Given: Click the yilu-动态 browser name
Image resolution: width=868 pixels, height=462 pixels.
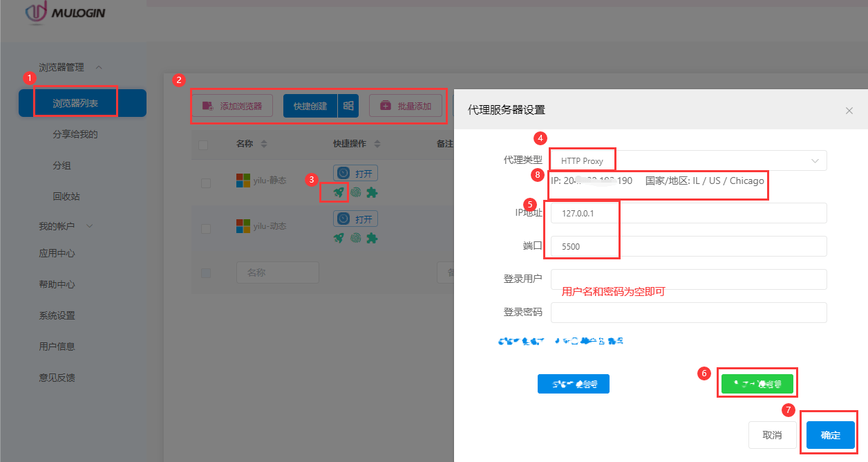Looking at the screenshot, I should coord(270,226).
